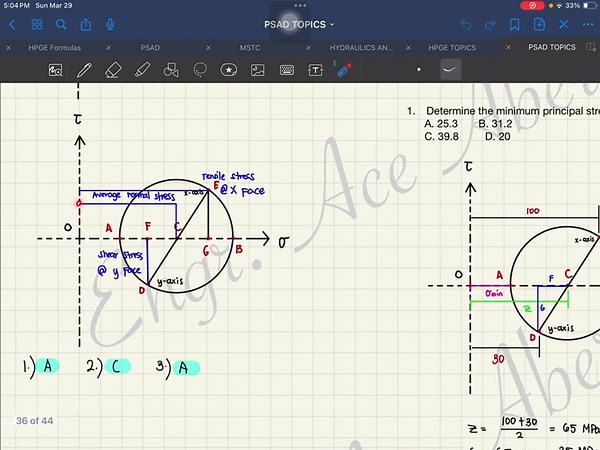This screenshot has width=600, height=450.
Task: Activate the Laser pointer tool
Action: click(343, 69)
